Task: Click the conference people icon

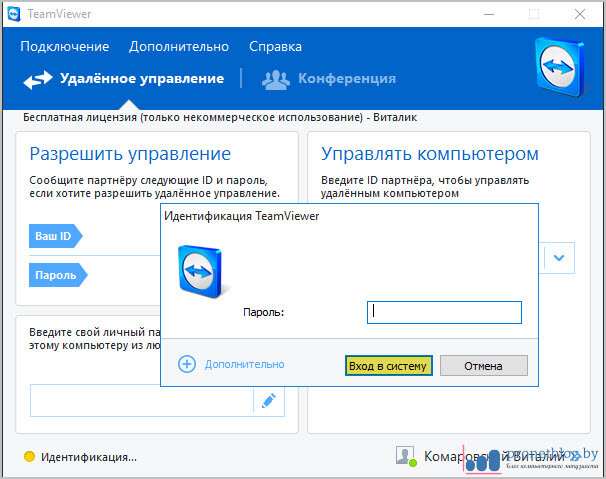Action: [276, 80]
